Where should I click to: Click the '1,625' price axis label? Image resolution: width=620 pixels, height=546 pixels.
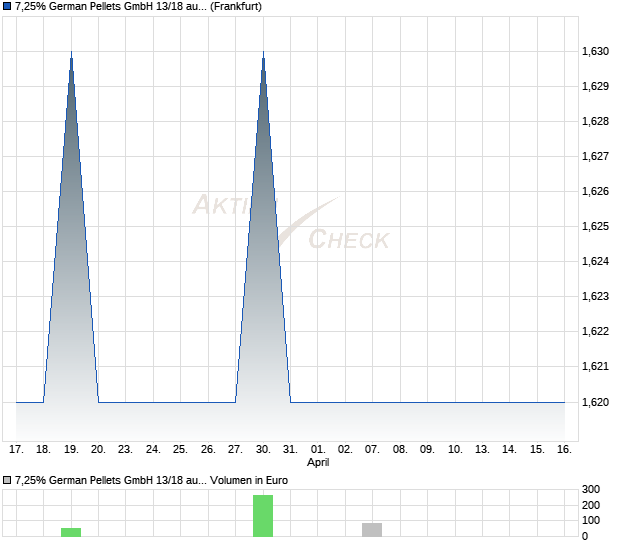tap(595, 226)
